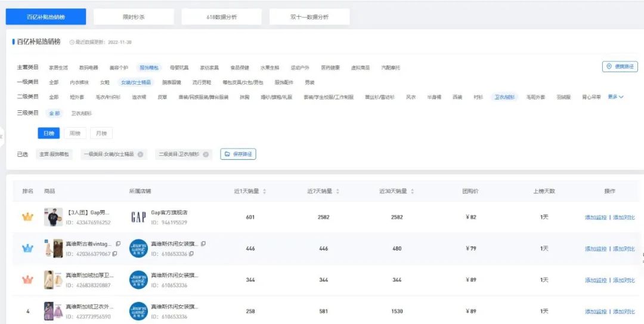The width and height of the screenshot is (644, 324).
Task: Select the 日榜 ranking period
Action: tap(48, 133)
